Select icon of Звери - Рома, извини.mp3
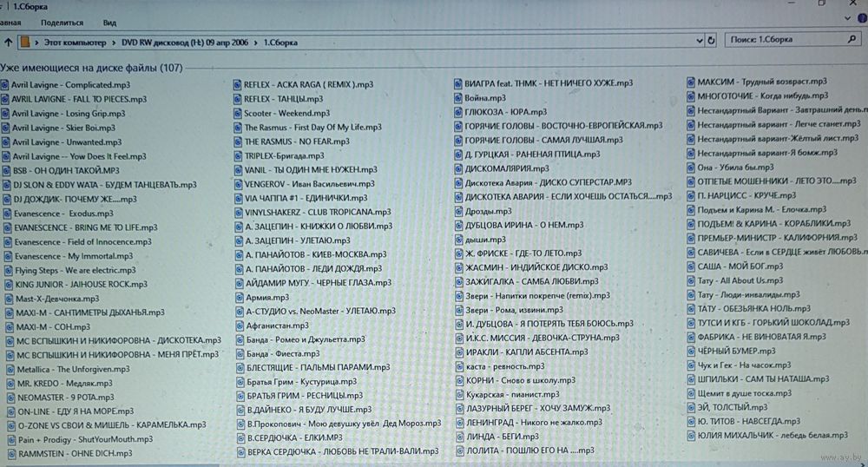Screen dimensions: 868x467 (x=459, y=311)
